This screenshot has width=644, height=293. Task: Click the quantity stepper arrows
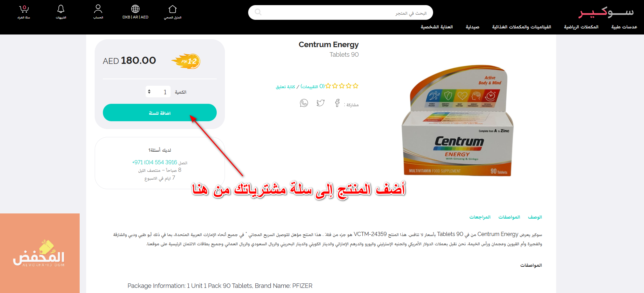[x=149, y=92]
